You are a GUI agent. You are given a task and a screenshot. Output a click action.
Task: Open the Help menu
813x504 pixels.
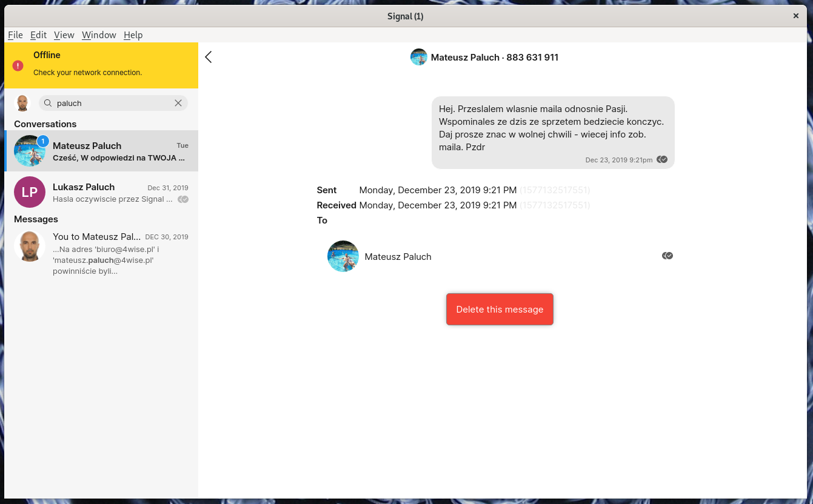coord(133,35)
